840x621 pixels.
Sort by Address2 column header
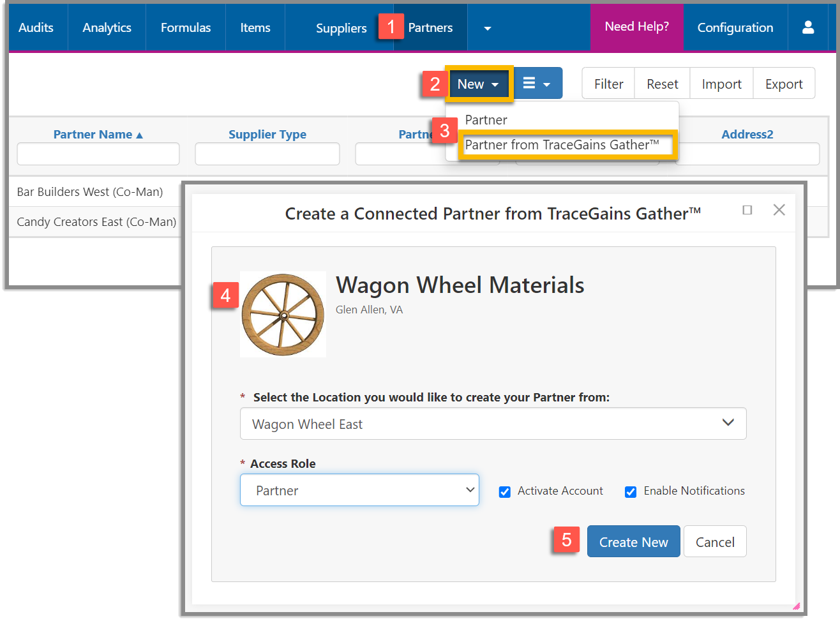pos(747,134)
